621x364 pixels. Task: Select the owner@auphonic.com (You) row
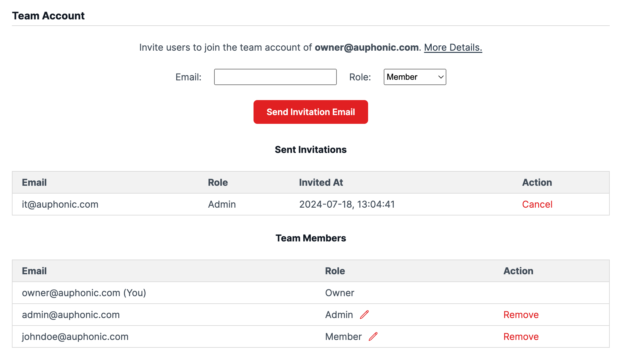pyautogui.click(x=311, y=293)
